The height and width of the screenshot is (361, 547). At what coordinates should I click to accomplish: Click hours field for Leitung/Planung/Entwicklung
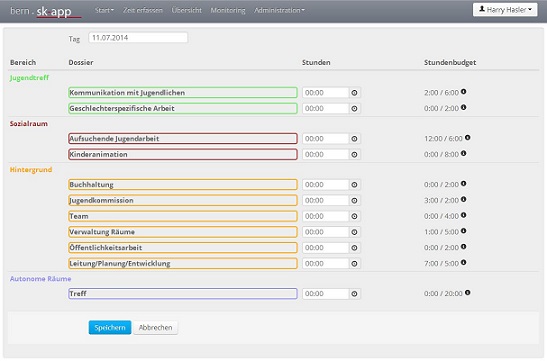coord(325,264)
